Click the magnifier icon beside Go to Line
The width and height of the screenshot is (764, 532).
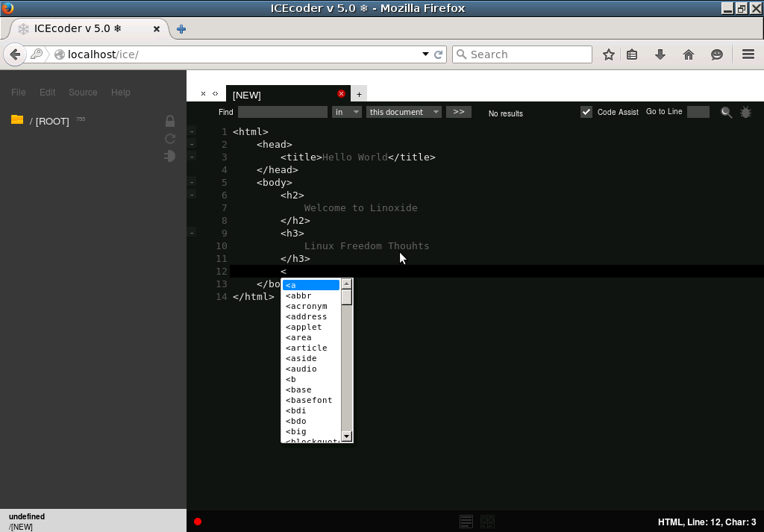click(726, 112)
